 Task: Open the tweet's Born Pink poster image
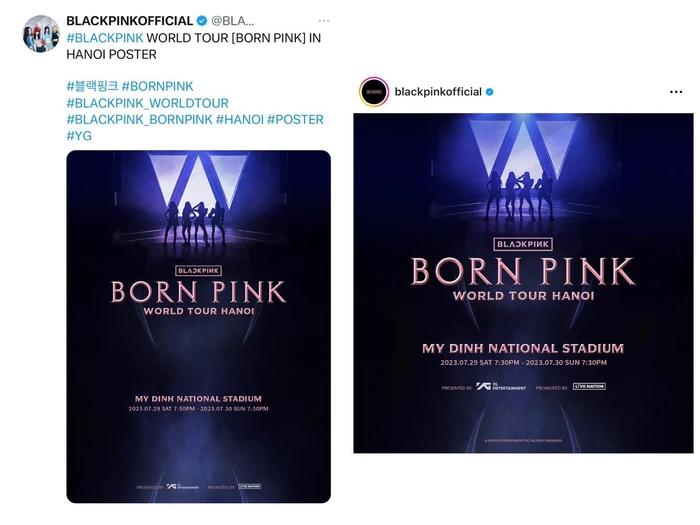pos(198,326)
